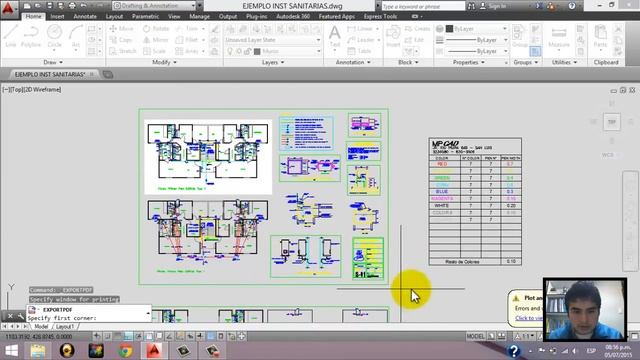The width and height of the screenshot is (640, 360).
Task: Click the Table tool
Action: (x=359, y=51)
